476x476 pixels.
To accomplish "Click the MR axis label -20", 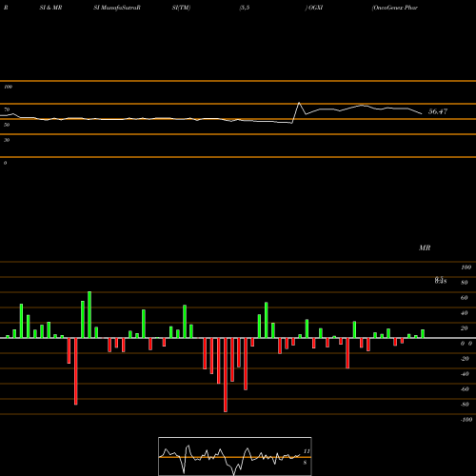I will 465,359.
